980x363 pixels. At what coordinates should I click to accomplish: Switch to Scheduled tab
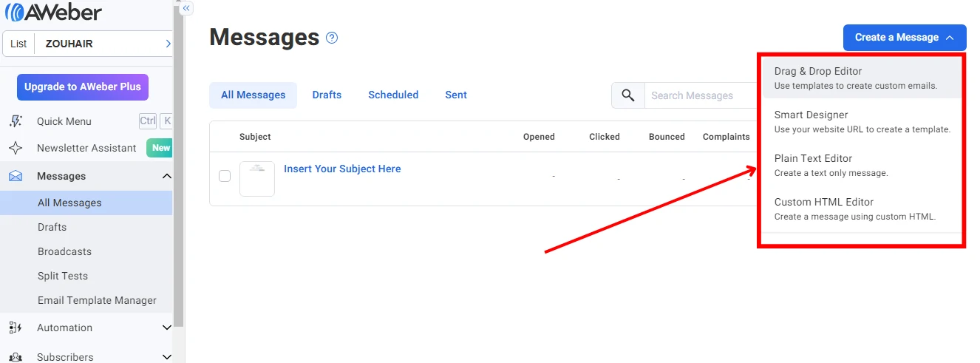[393, 95]
